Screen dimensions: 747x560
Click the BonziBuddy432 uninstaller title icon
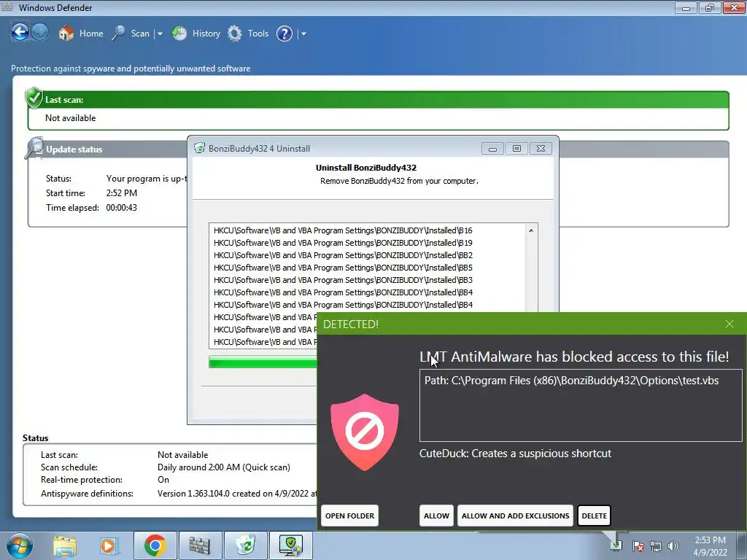click(x=200, y=148)
